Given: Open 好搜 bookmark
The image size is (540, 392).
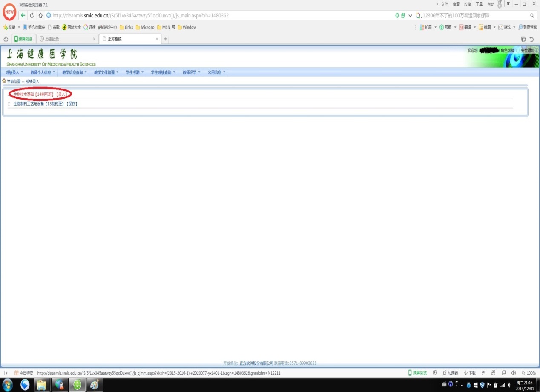Looking at the screenshot, I should pyautogui.click(x=90, y=27).
